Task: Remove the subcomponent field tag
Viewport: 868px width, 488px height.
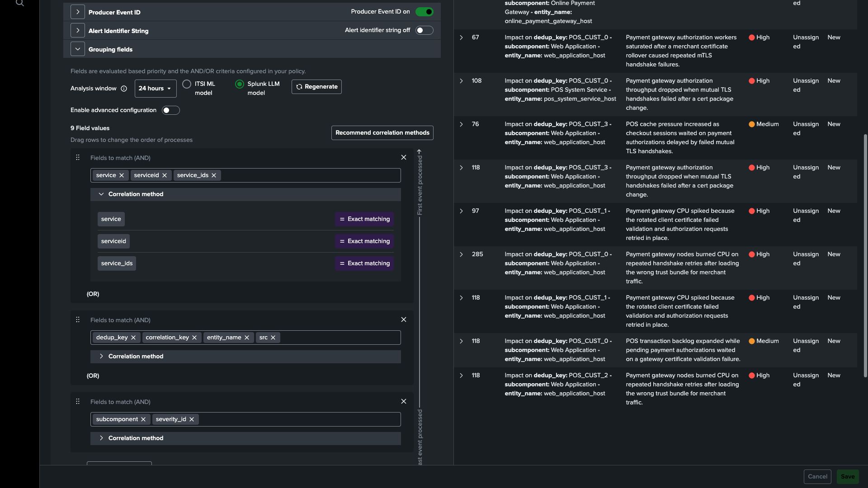Action: click(x=143, y=419)
